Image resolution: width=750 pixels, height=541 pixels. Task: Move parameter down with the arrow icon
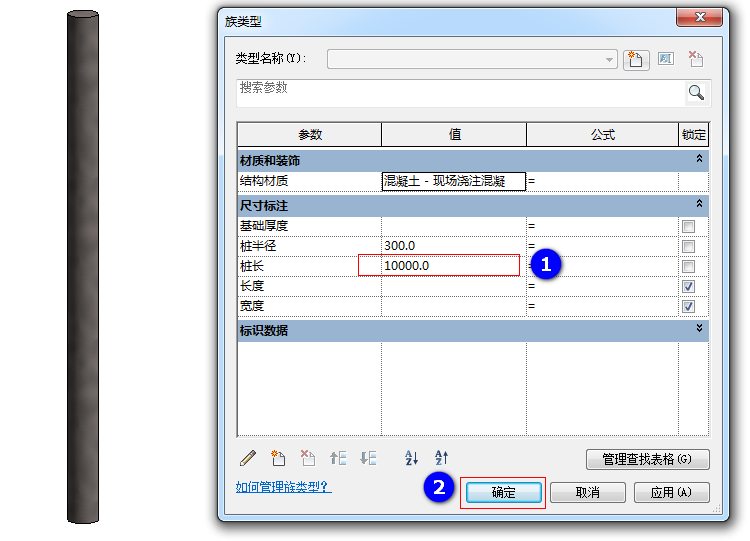(x=368, y=458)
